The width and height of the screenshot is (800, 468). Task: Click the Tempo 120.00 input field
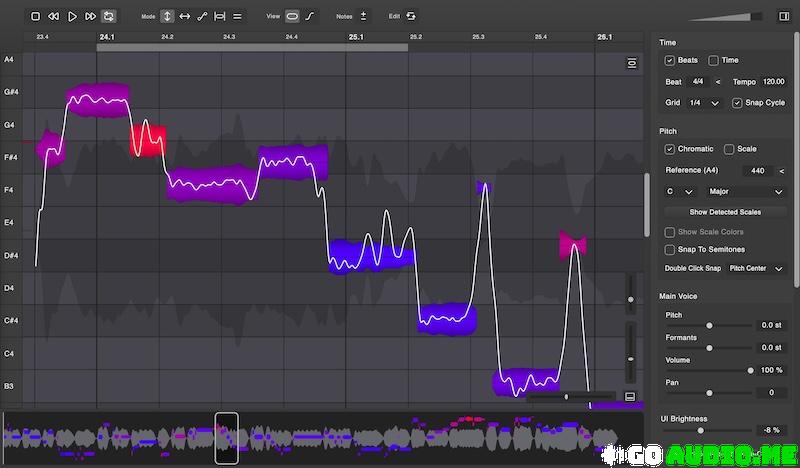click(x=772, y=81)
